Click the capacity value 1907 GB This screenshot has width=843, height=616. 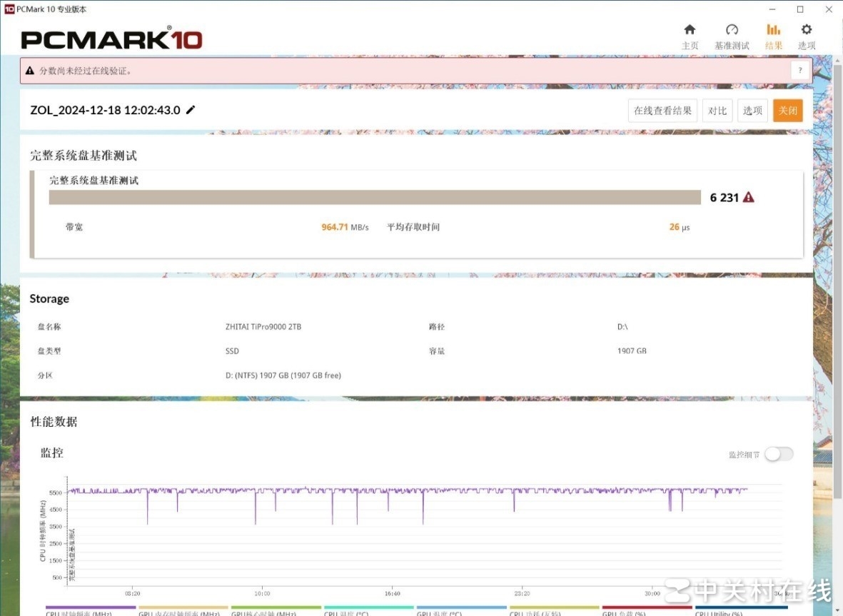pos(632,351)
